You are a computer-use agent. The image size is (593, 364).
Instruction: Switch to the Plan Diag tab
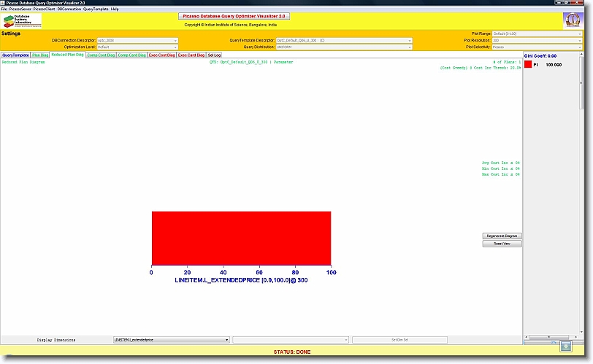40,55
